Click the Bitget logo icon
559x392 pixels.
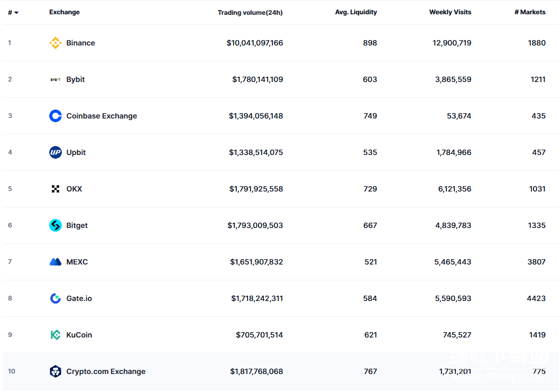[56, 226]
